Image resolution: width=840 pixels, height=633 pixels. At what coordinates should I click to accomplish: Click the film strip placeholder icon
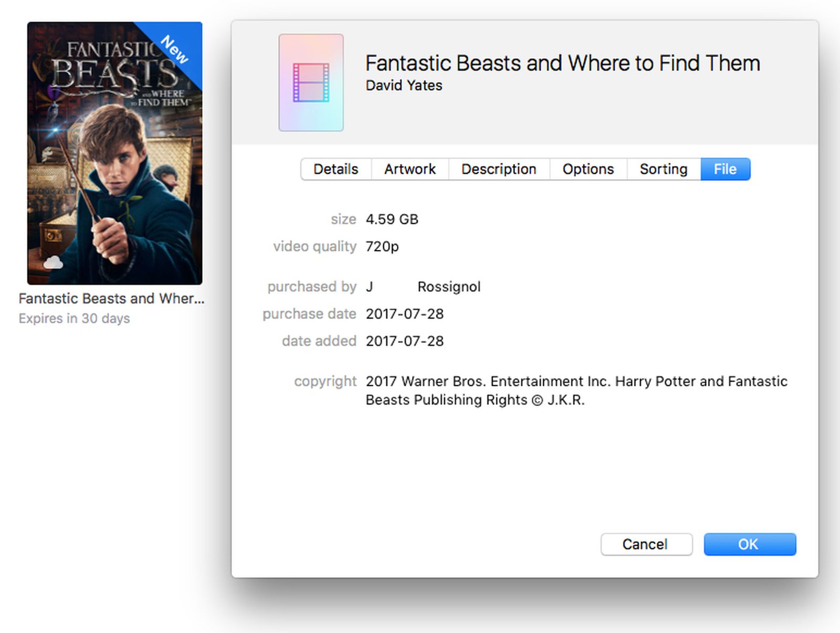311,83
